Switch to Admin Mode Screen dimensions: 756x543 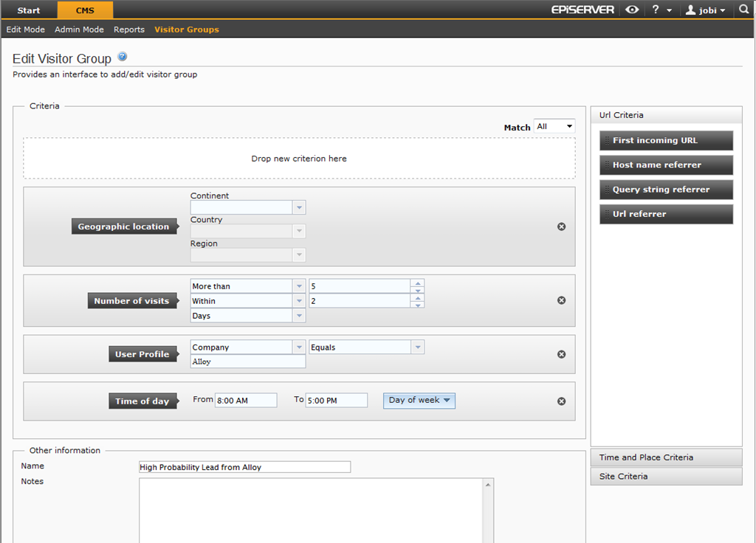[x=79, y=30]
